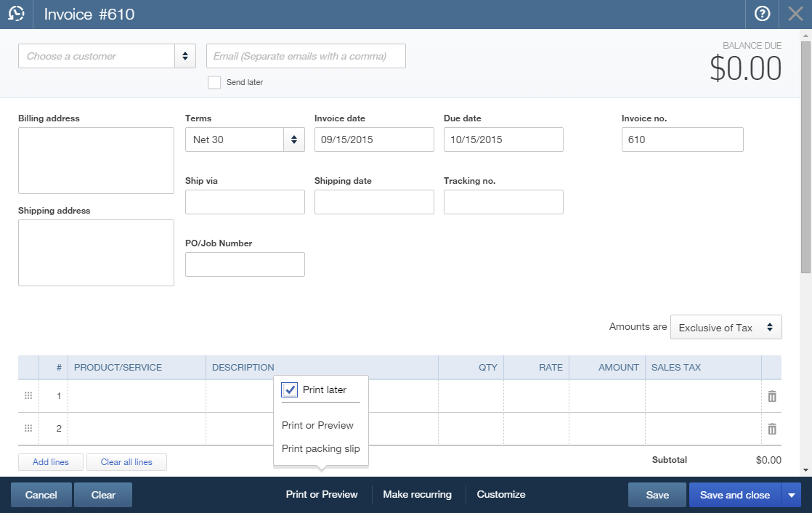Delete line 2 with trash icon

[x=771, y=429]
